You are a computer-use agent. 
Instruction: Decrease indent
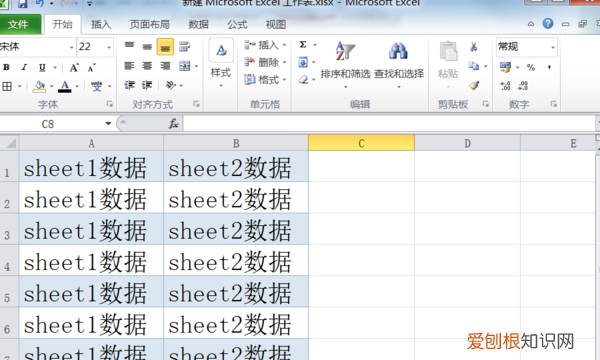click(129, 85)
